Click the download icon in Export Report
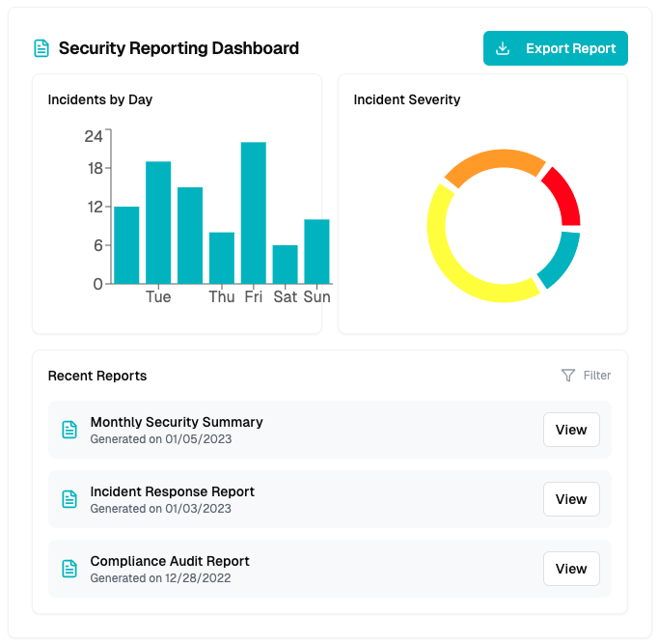Viewport: 658px width, 644px height. pos(503,48)
